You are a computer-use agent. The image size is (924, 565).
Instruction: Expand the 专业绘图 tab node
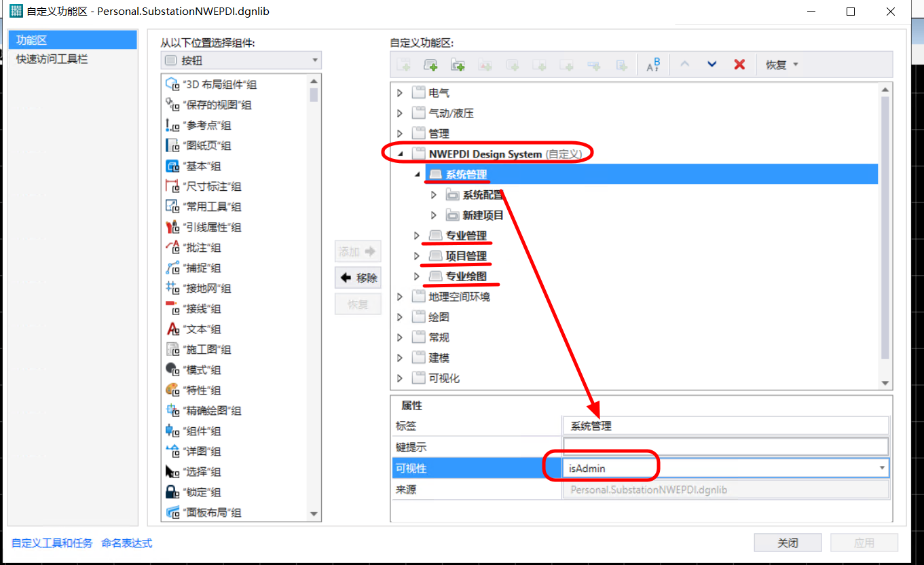click(x=417, y=276)
